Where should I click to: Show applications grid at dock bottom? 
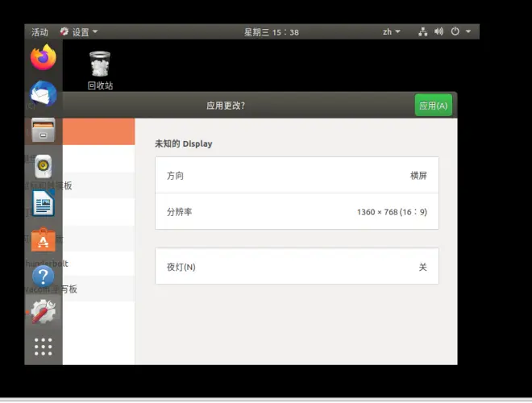coord(43,347)
